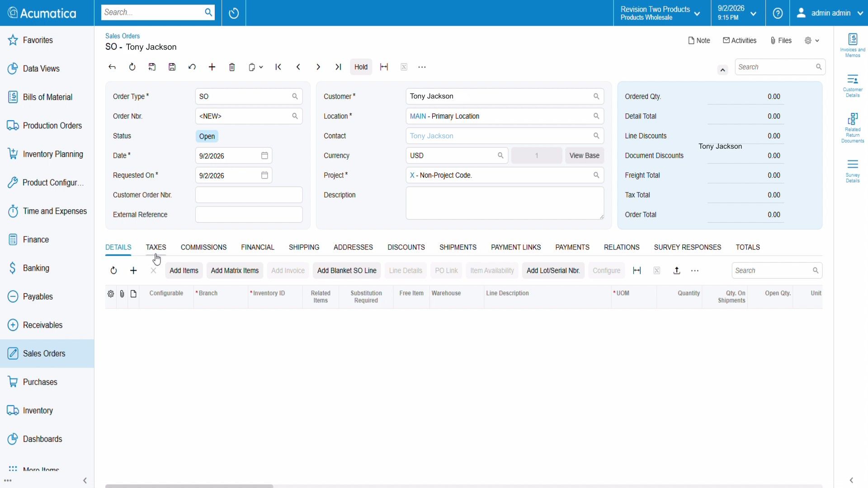
Task: Switch to the SHIPPING tab
Action: [304, 247]
